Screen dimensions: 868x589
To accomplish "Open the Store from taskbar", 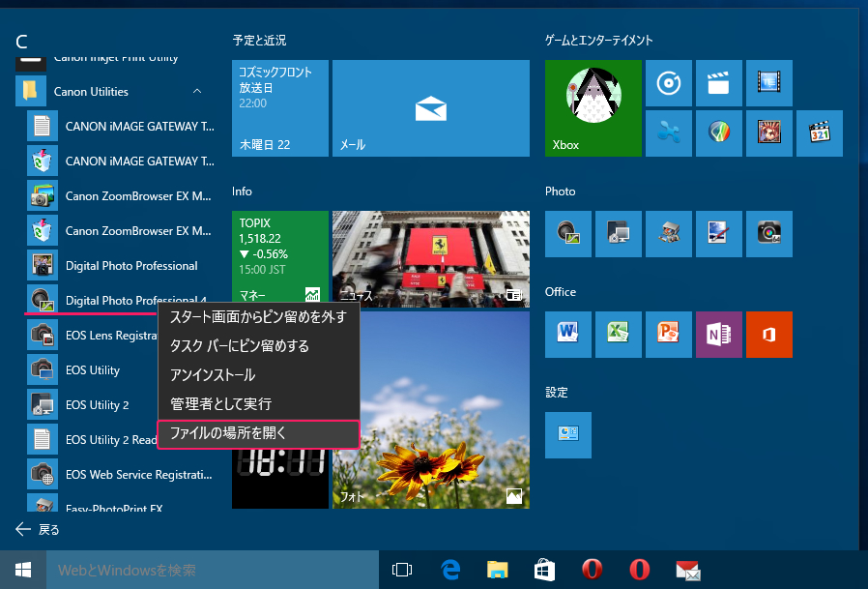I will (x=544, y=570).
